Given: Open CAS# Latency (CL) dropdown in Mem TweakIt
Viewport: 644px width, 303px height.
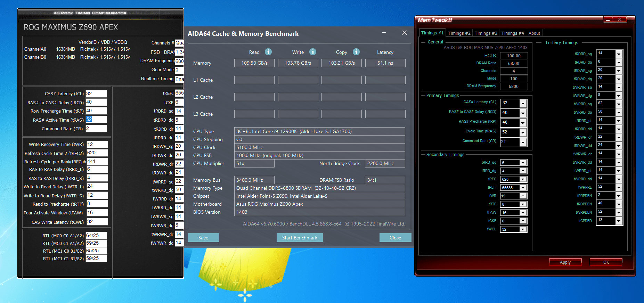Looking at the screenshot, I should pos(523,103).
